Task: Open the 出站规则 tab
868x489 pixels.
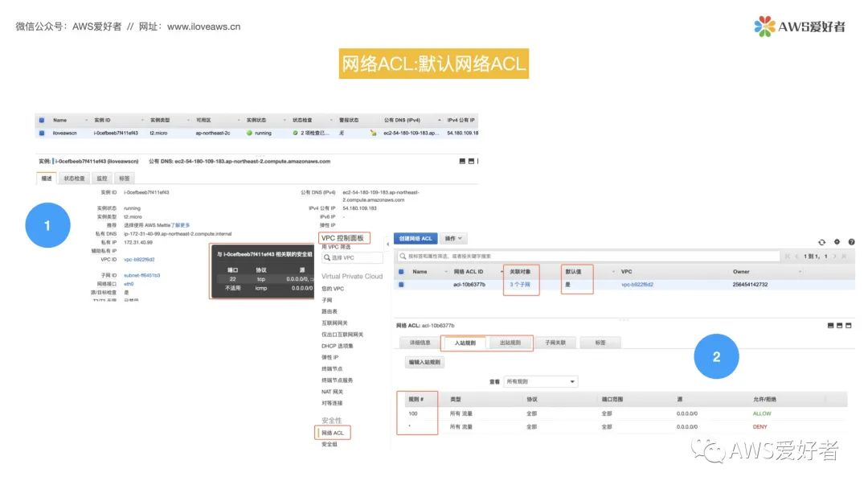Action: [510, 343]
